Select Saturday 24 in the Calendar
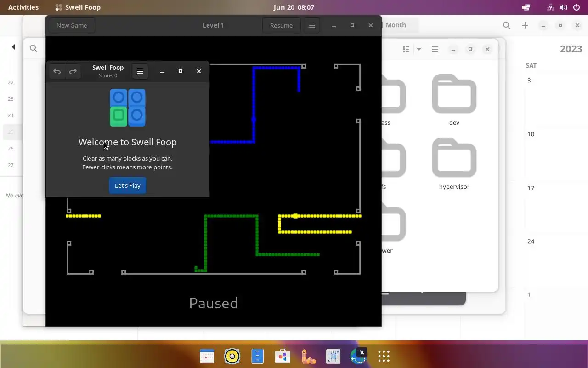 tap(531, 241)
